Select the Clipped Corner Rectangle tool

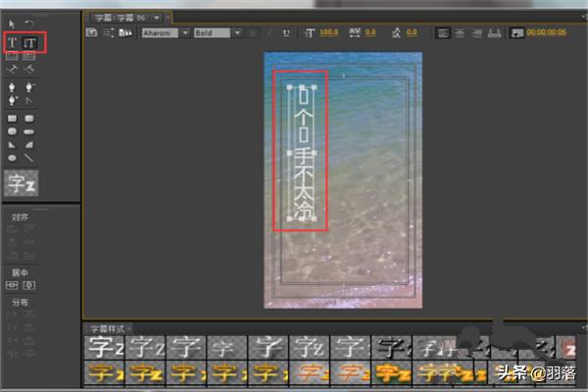click(x=12, y=131)
